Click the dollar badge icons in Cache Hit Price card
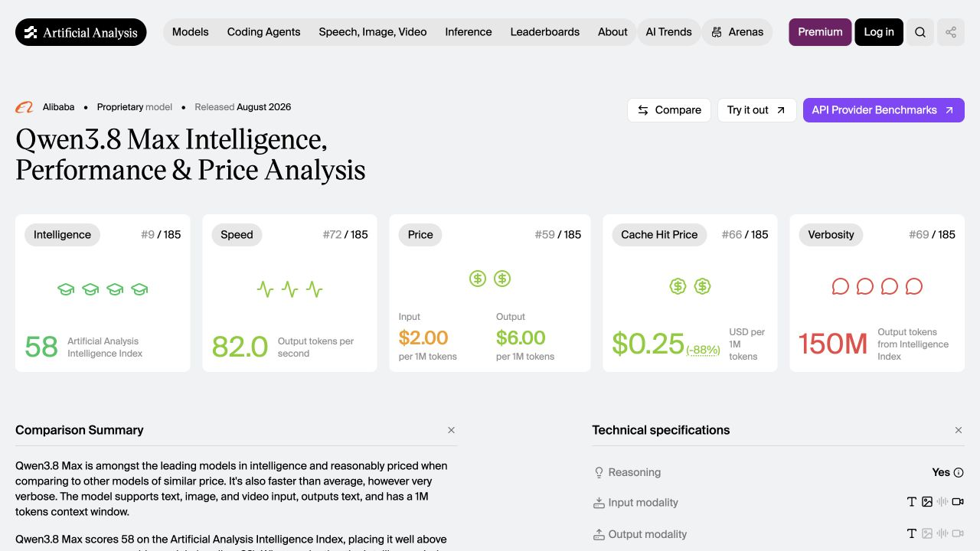The width and height of the screenshot is (980, 551). coord(690,286)
